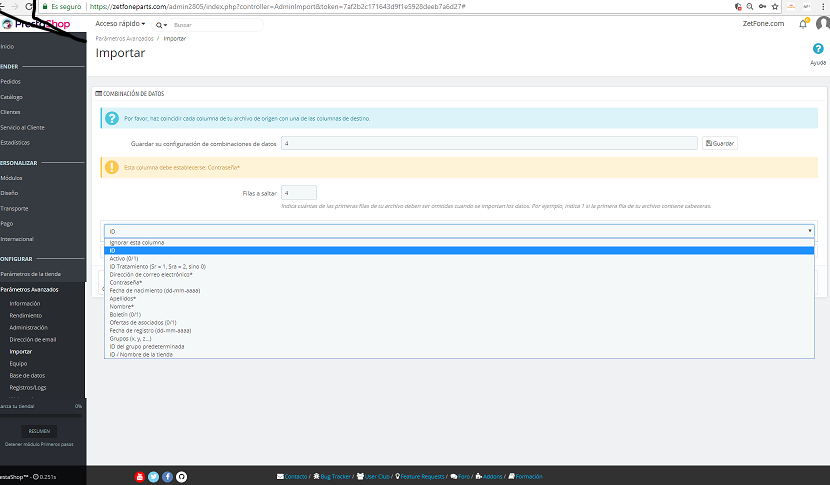
Task: Click the Filas a saltar field
Action: pyautogui.click(x=299, y=193)
